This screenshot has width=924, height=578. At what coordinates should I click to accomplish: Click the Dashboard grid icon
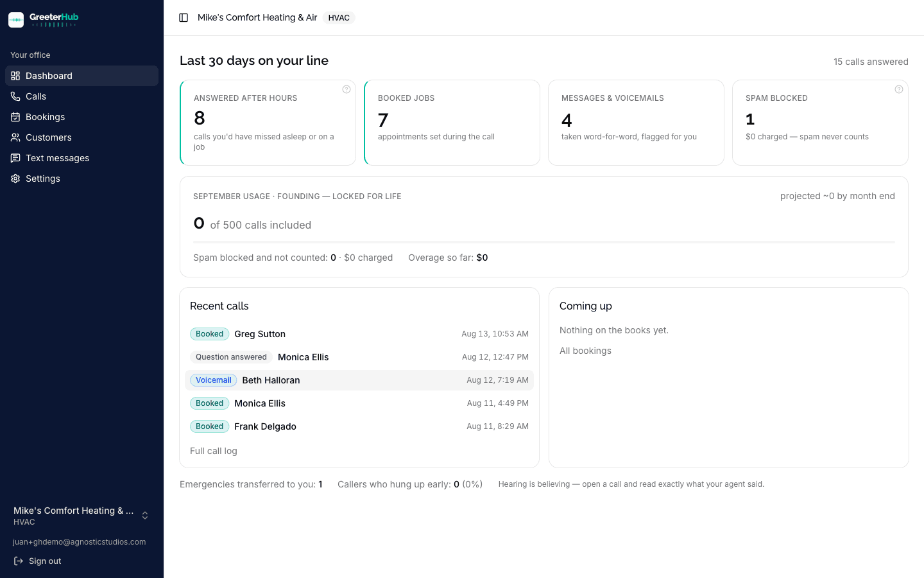tap(15, 76)
